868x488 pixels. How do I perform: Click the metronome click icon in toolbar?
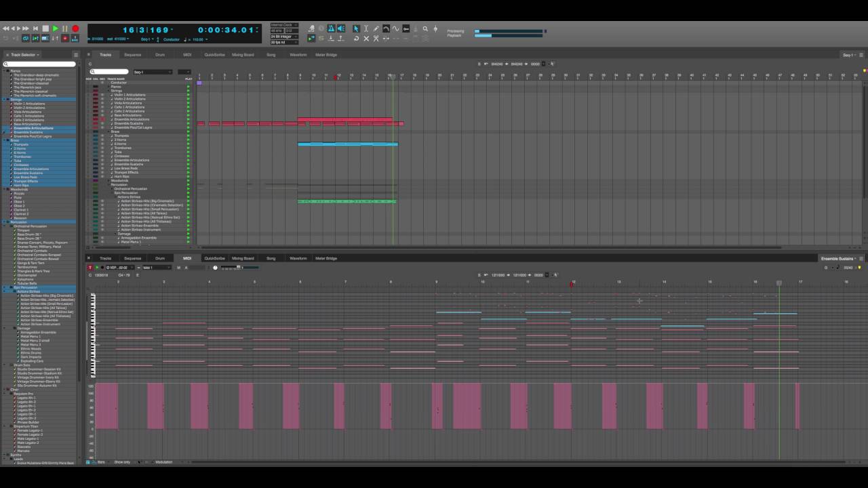coord(330,28)
